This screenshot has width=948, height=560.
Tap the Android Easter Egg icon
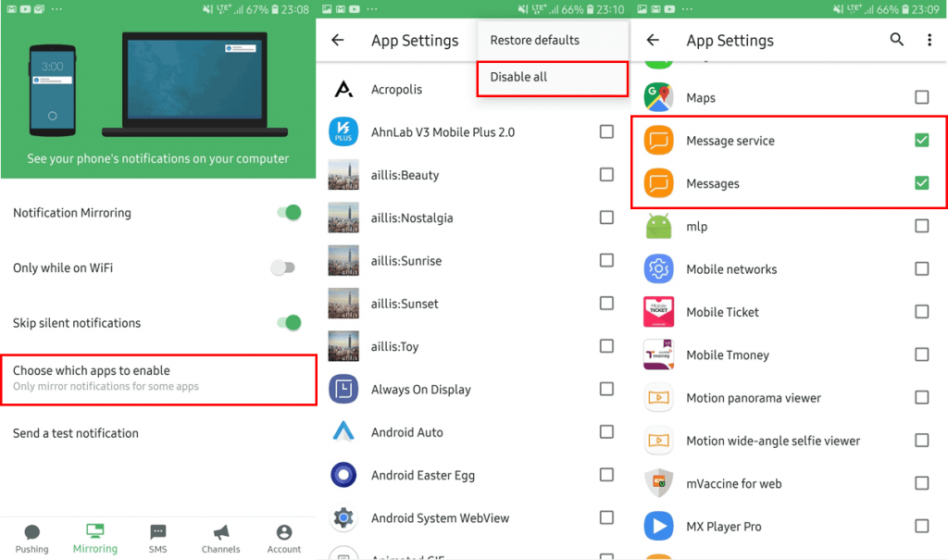[x=343, y=476]
